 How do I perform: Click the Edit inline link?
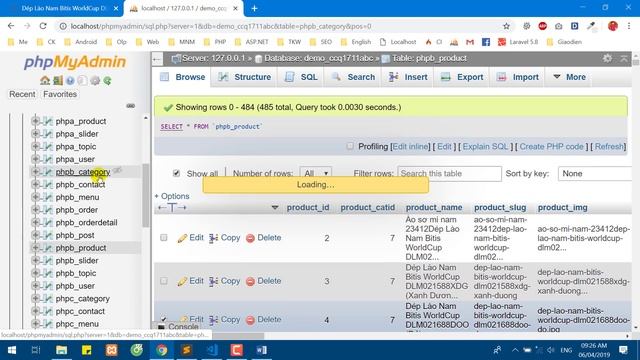(x=410, y=147)
